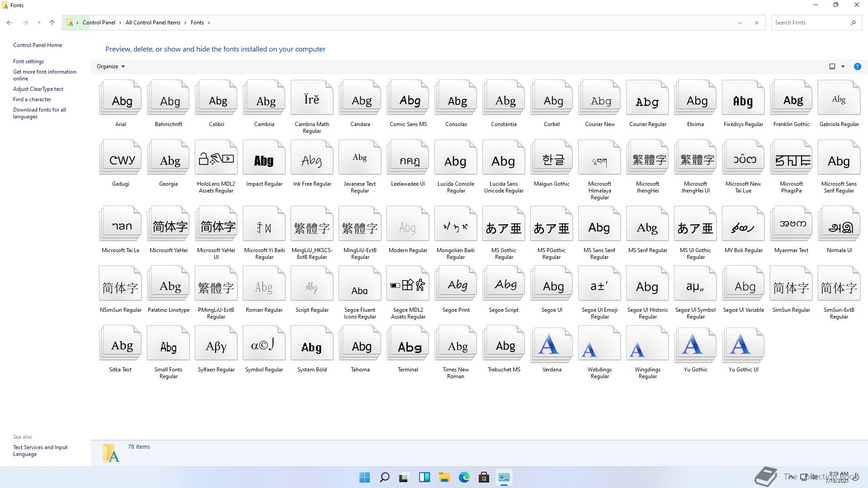Select the Arial font icon
This screenshot has width=868, height=488.
pyautogui.click(x=120, y=98)
